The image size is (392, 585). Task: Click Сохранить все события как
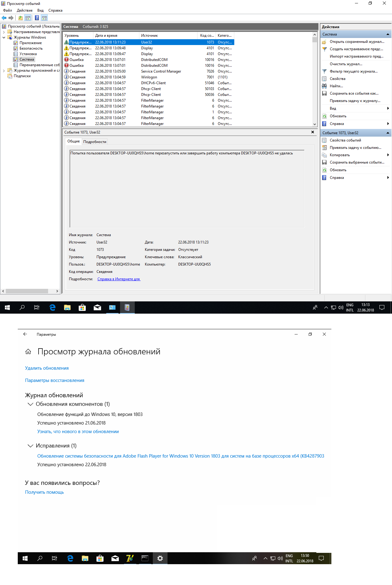point(354,93)
